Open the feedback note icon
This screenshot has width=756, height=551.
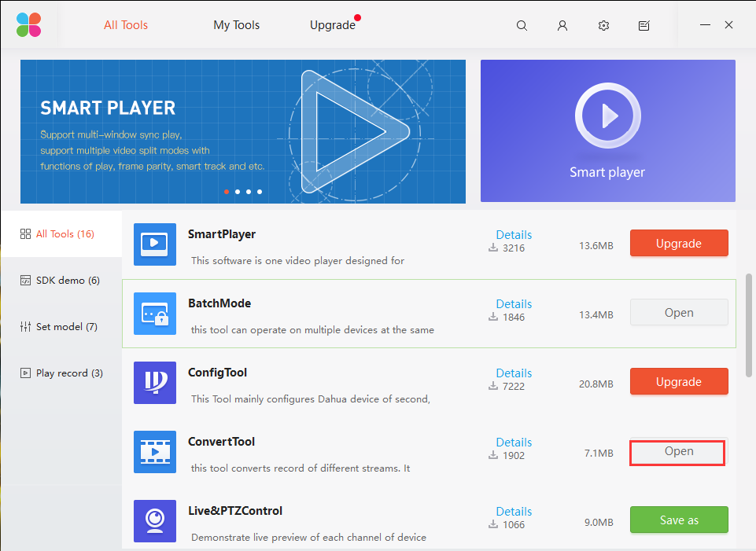(644, 25)
